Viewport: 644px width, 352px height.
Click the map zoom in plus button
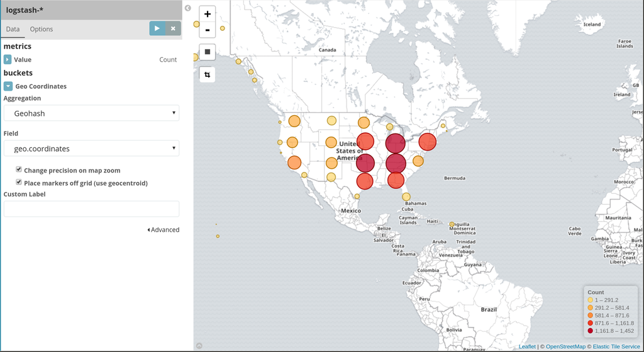tap(207, 14)
